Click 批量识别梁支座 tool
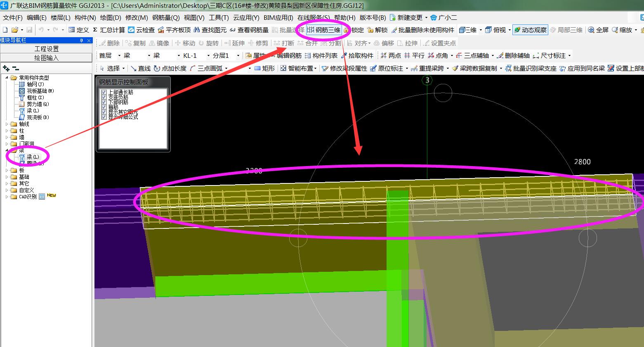The image size is (644, 347). coord(531,68)
